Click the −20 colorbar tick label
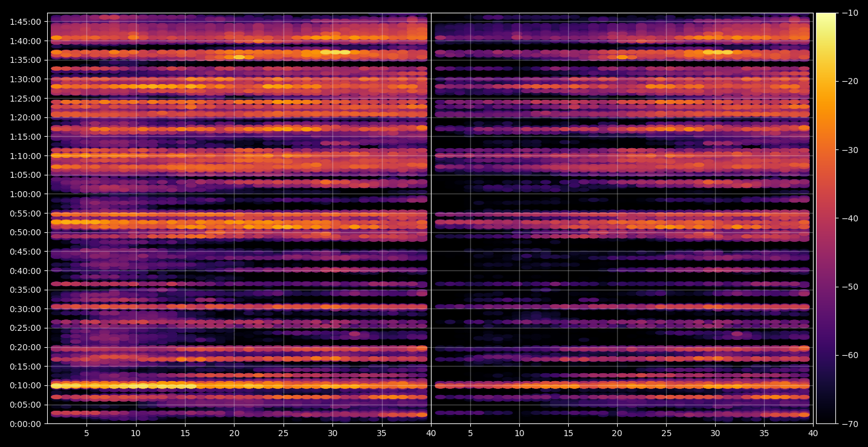This screenshot has height=447, width=868. click(849, 81)
